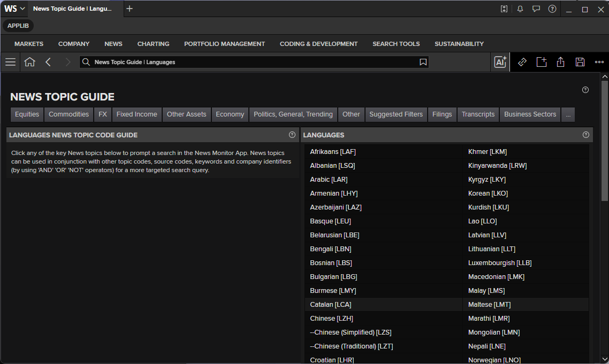Click the share/export icon in the toolbar

(560, 62)
